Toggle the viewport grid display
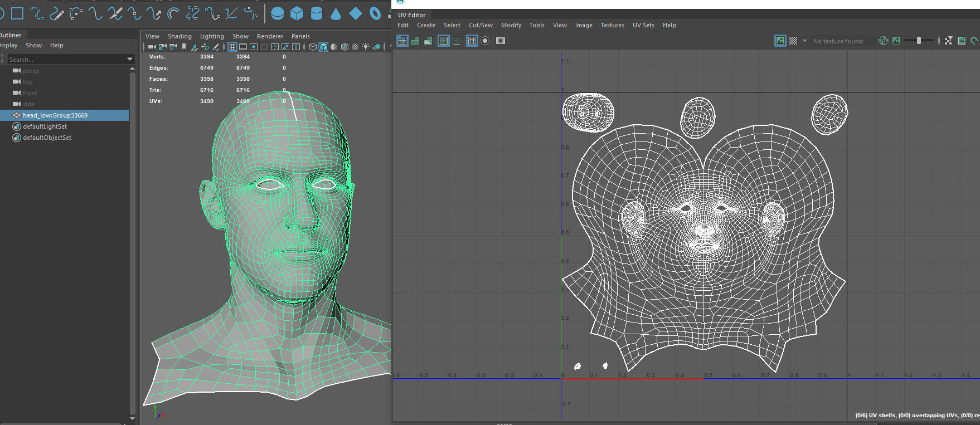Viewport: 980px width, 425px height. [x=232, y=47]
